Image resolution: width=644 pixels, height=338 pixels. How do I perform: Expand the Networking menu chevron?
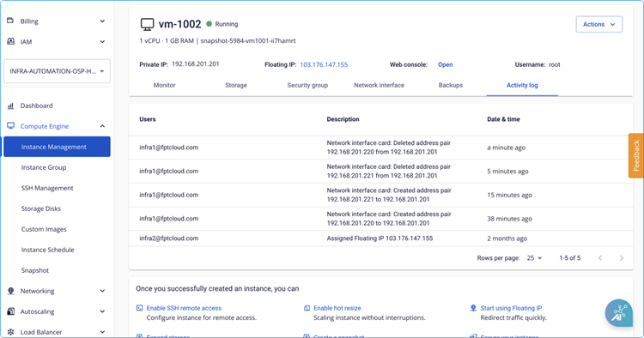click(x=102, y=291)
